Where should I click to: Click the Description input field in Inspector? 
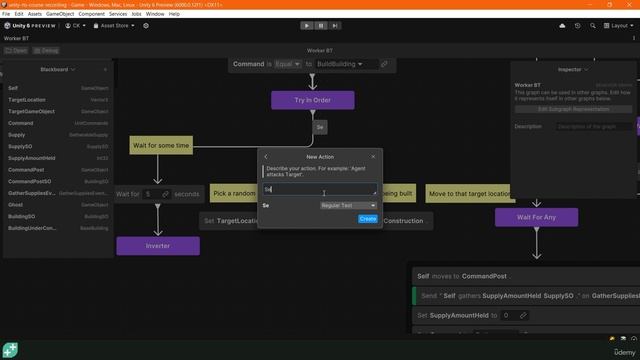[594, 127]
